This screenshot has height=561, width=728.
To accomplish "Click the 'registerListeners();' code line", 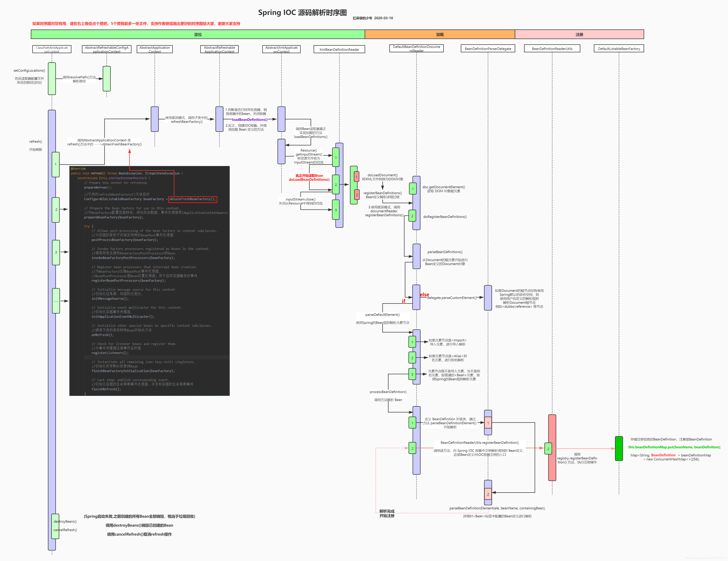I will tap(110, 353).
